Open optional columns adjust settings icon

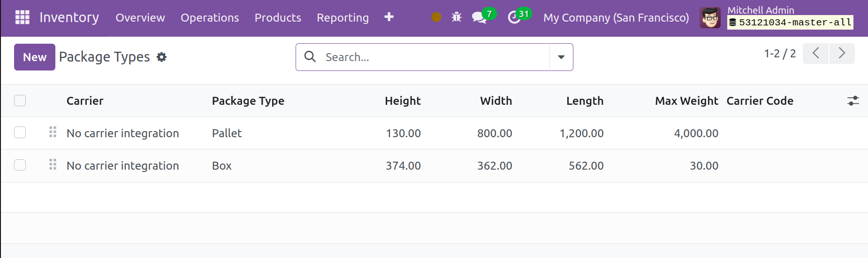pos(853,101)
